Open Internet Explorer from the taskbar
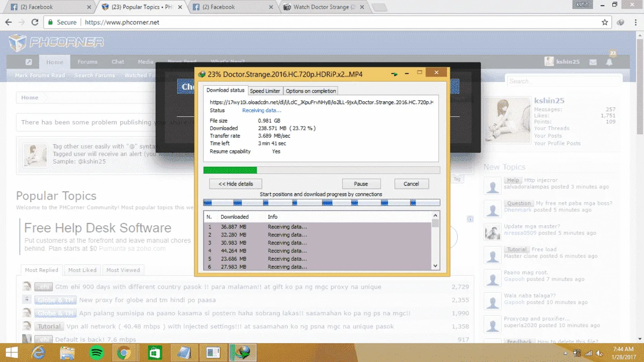This screenshot has height=362, width=644. (x=39, y=352)
